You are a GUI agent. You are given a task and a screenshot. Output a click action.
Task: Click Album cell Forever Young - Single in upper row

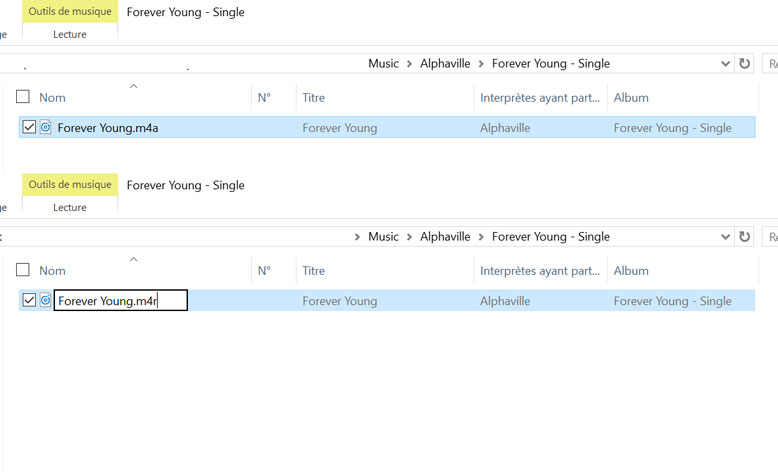click(x=672, y=128)
